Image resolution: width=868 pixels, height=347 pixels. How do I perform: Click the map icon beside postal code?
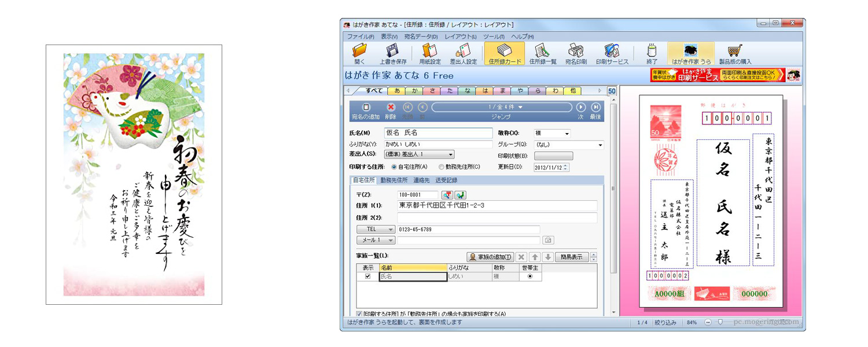pos(460,195)
